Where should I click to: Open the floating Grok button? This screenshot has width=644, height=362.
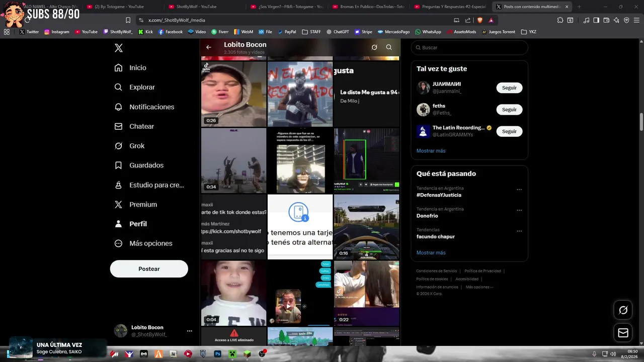pos(623,310)
